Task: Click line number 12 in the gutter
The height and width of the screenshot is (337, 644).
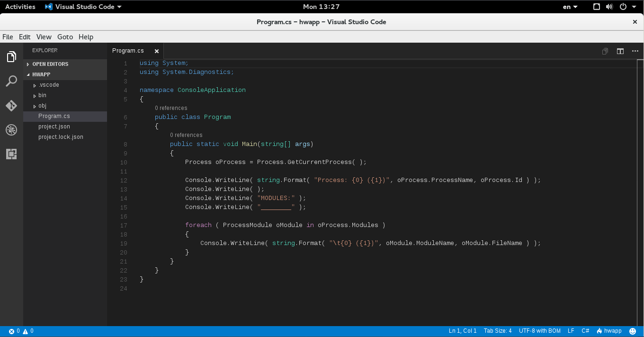Action: click(x=124, y=180)
